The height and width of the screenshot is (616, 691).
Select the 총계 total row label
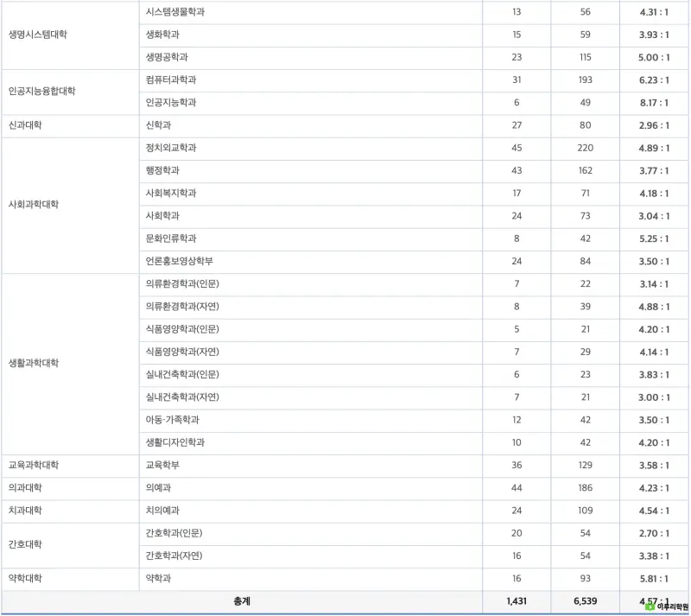point(242,601)
